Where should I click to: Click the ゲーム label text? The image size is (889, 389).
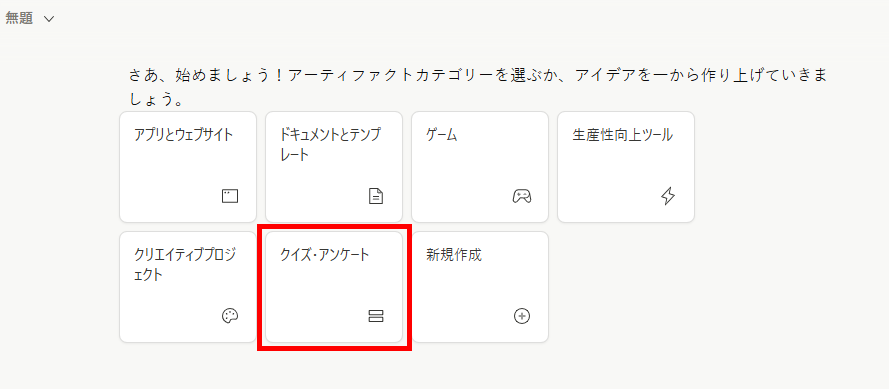click(441, 135)
